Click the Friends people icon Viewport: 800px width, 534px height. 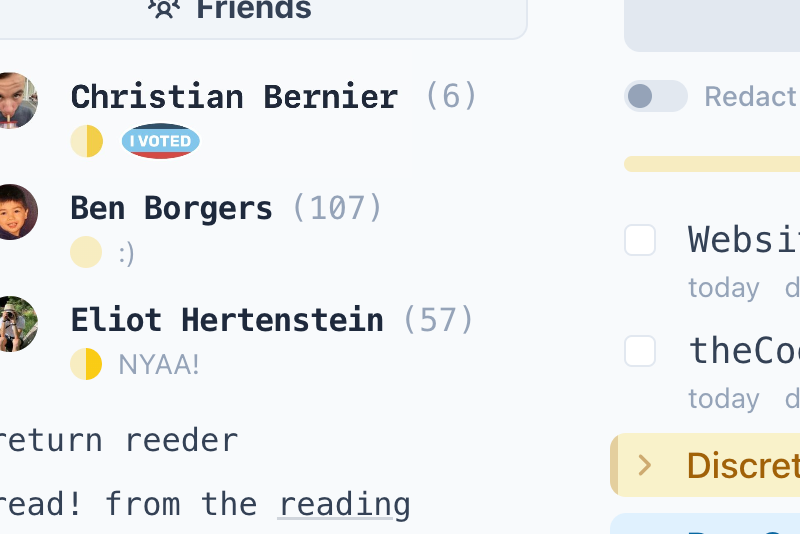click(x=164, y=8)
